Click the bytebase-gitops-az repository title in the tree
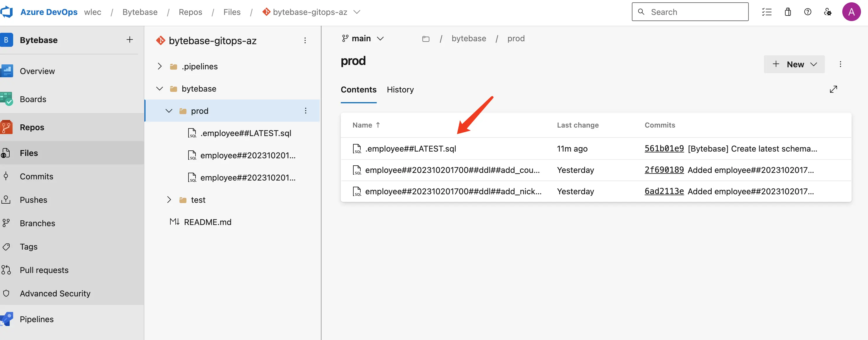Screen dimensions: 868x340 click(212, 40)
